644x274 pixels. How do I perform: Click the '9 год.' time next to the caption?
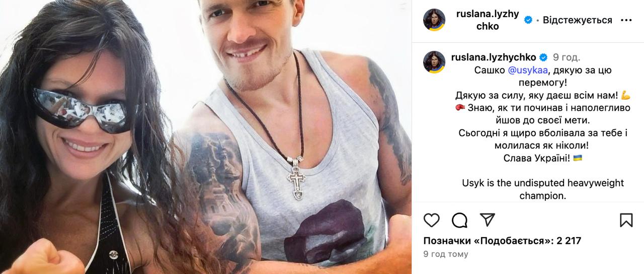[x=567, y=57]
